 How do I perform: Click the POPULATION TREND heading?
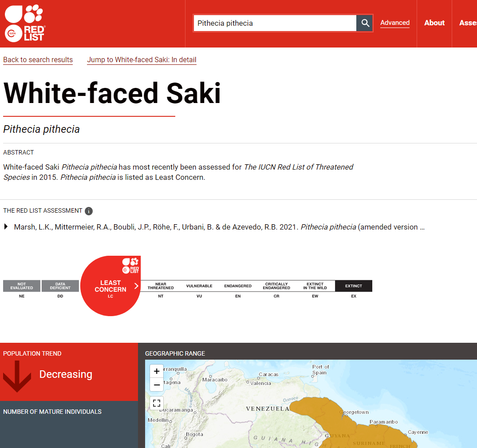tap(32, 353)
